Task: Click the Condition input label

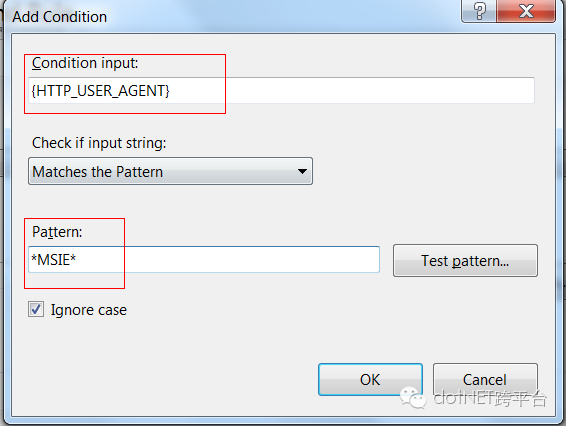Action: point(85,63)
